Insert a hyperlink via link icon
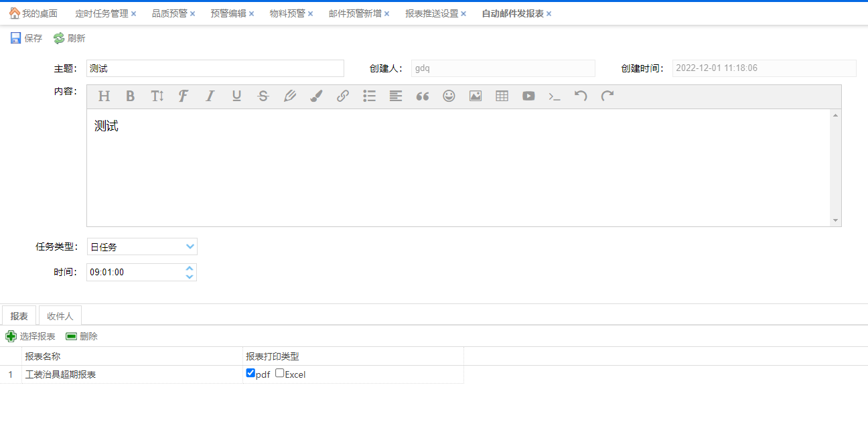868x428 pixels. (x=343, y=96)
